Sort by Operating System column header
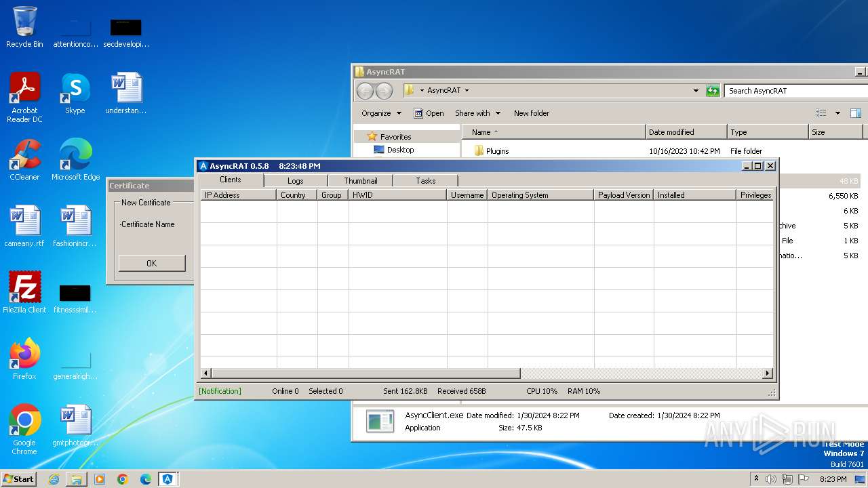The width and height of the screenshot is (868, 488). pyautogui.click(x=541, y=195)
